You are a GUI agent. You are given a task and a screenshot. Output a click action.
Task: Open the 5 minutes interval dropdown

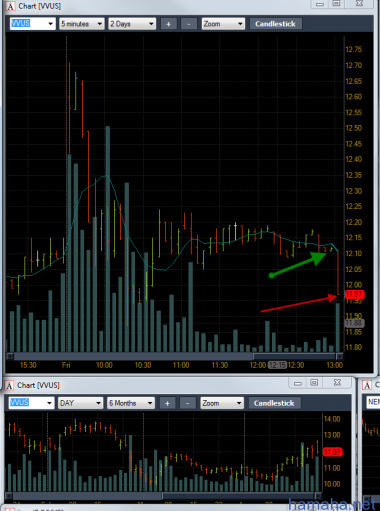point(82,24)
